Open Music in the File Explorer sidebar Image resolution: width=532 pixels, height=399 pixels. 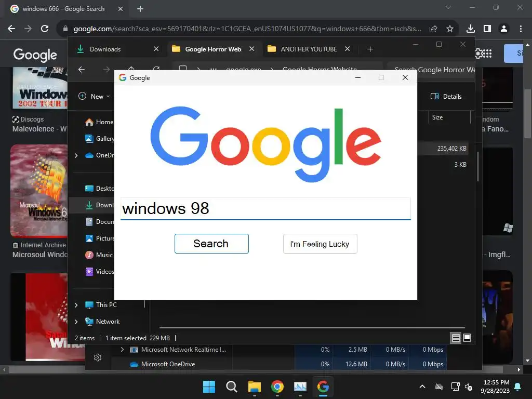point(99,255)
